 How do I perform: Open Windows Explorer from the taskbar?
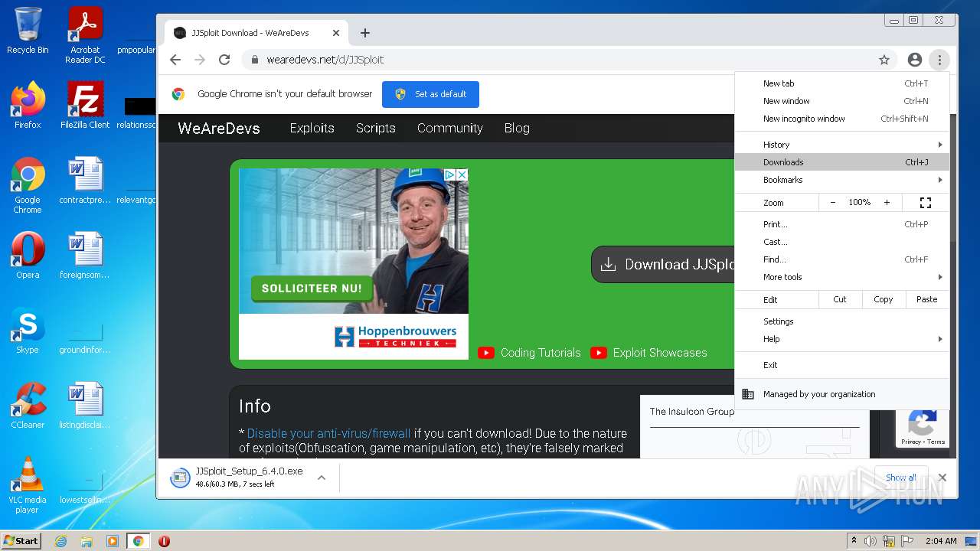click(87, 541)
